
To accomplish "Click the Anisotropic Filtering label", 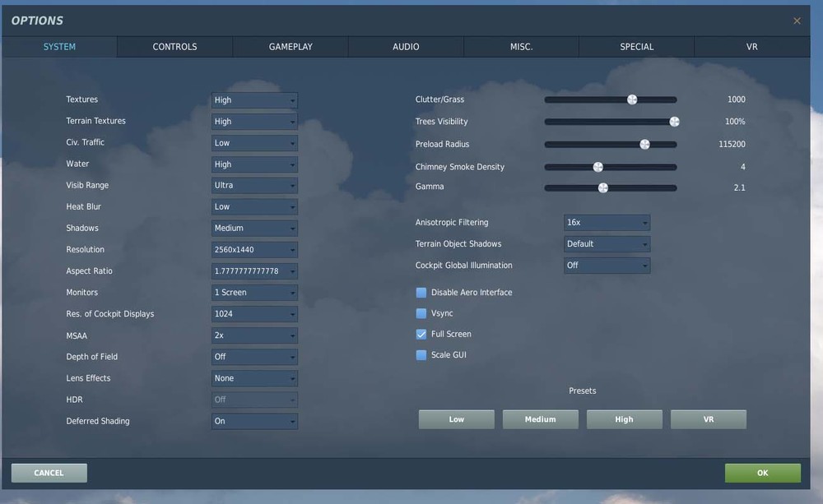I will tap(452, 222).
